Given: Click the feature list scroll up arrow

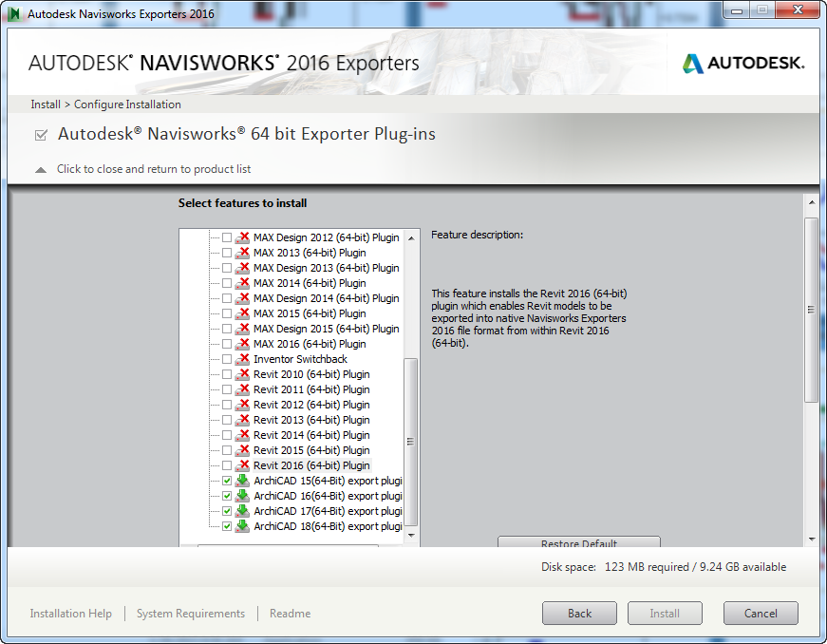Looking at the screenshot, I should 411,238.
